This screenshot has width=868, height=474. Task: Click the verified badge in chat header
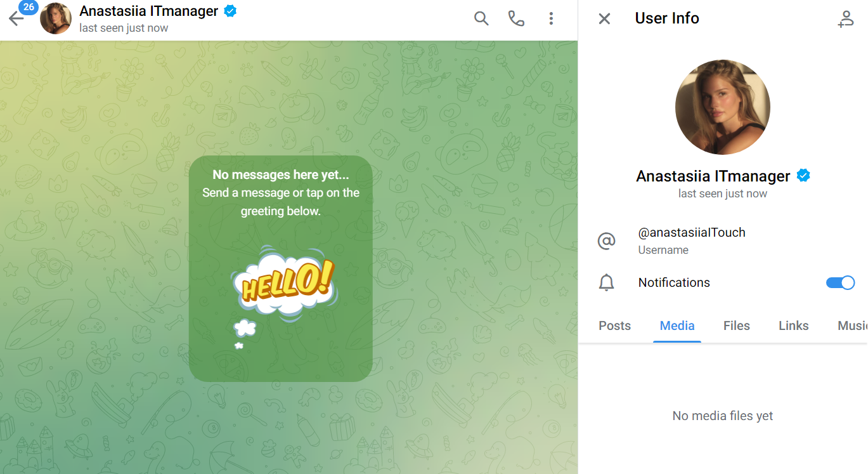pyautogui.click(x=230, y=11)
